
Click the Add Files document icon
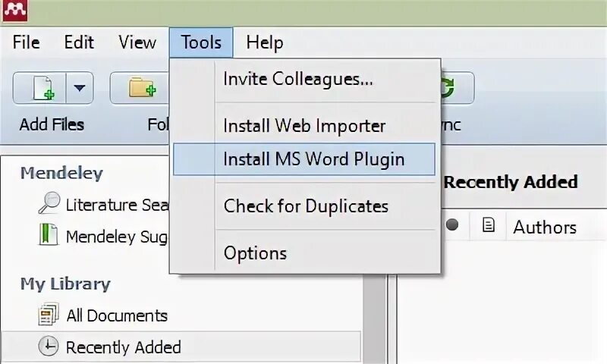coord(44,88)
